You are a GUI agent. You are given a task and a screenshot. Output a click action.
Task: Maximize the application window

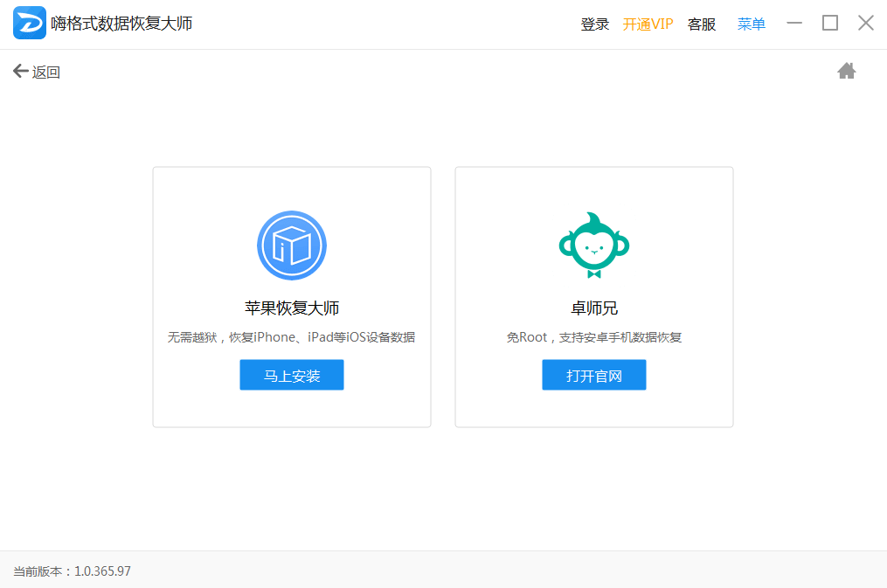(830, 24)
